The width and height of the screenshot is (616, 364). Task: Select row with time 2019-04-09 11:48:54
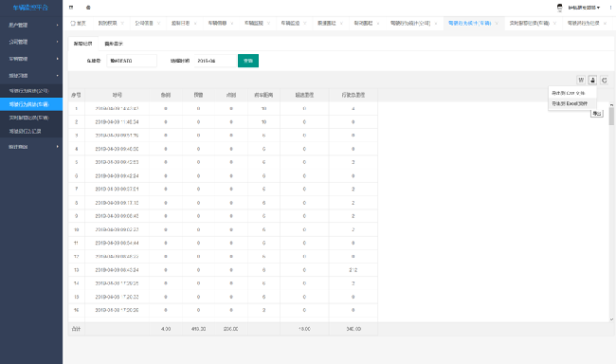[223, 122]
